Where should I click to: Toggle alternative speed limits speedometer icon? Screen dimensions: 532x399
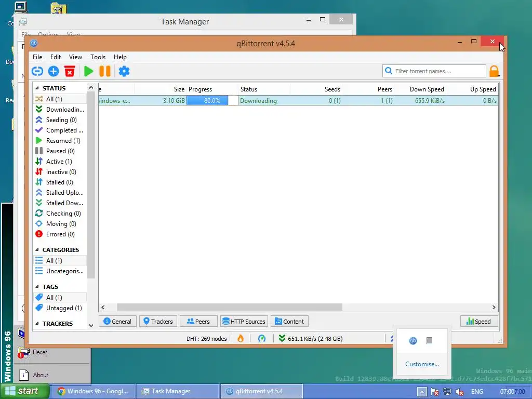point(262,338)
